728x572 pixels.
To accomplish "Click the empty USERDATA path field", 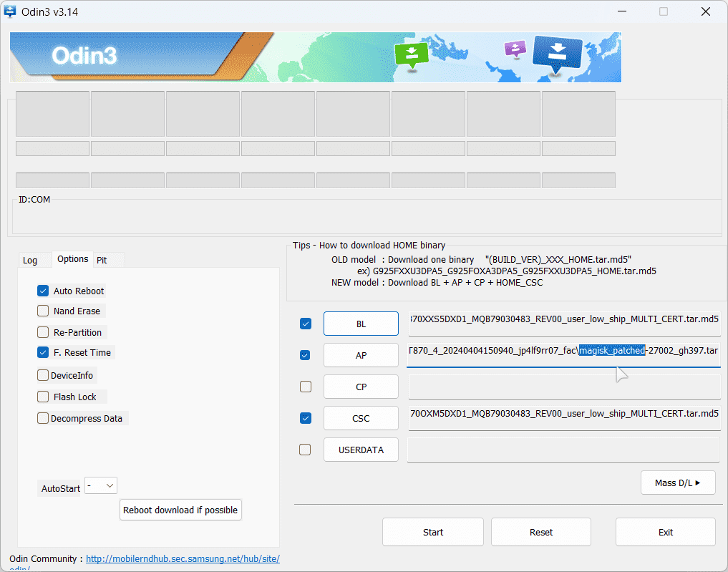I will click(x=563, y=450).
